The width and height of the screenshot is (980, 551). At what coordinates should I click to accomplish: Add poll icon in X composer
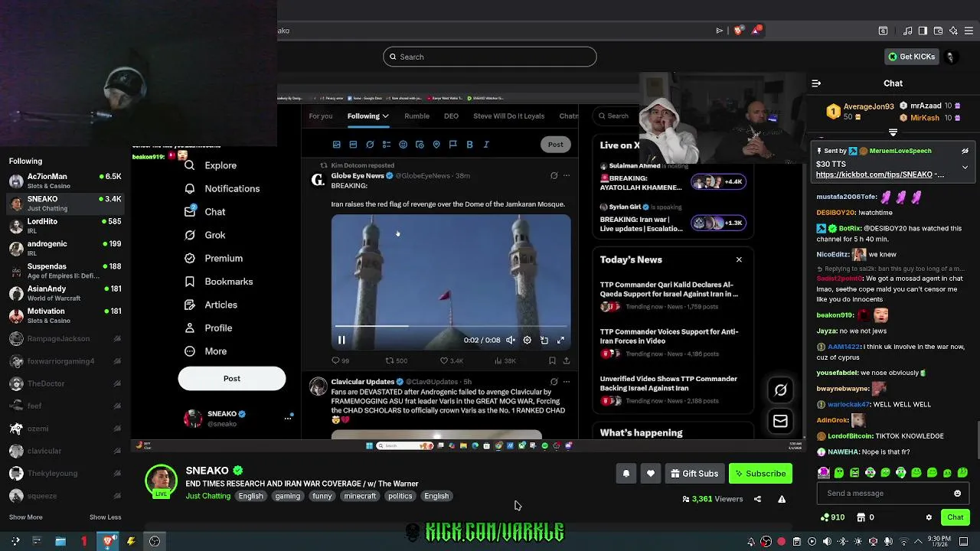(x=387, y=145)
